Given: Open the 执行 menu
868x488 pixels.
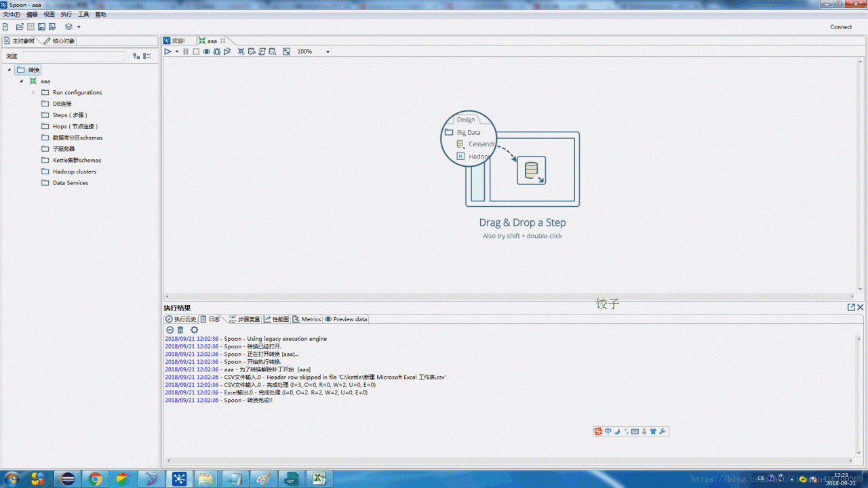Looking at the screenshot, I should 66,14.
